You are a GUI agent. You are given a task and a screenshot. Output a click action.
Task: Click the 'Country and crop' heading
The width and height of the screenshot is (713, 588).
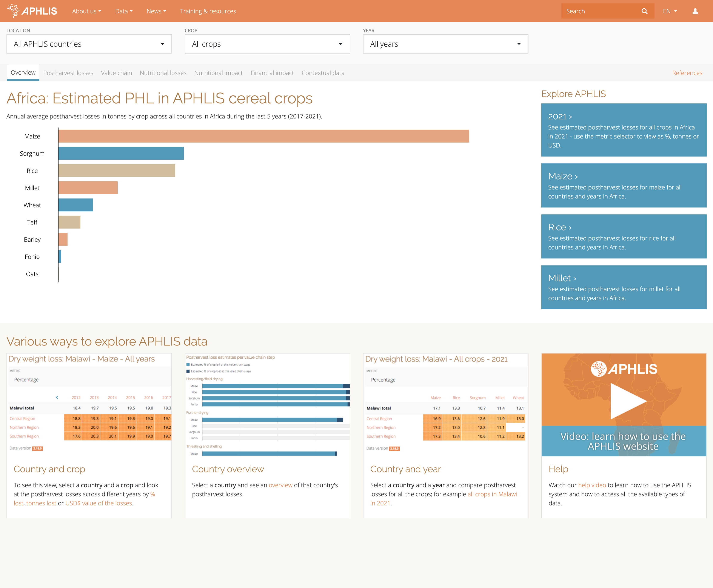(49, 469)
